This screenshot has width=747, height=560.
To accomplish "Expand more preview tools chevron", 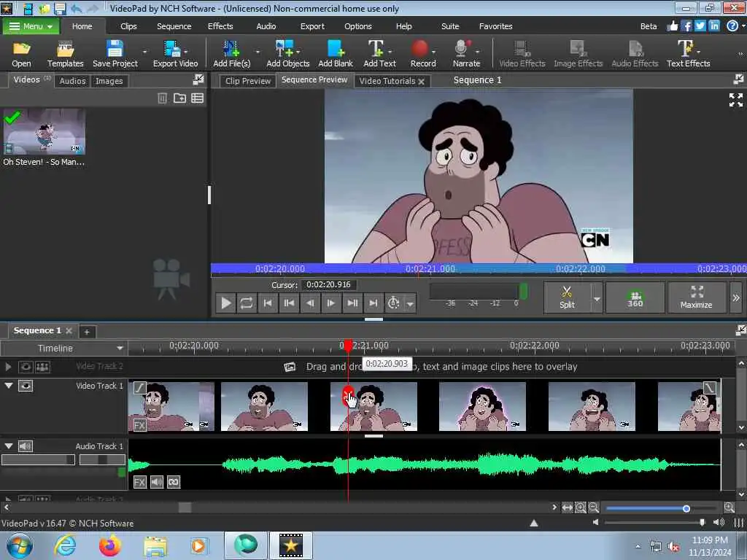I will point(736,297).
